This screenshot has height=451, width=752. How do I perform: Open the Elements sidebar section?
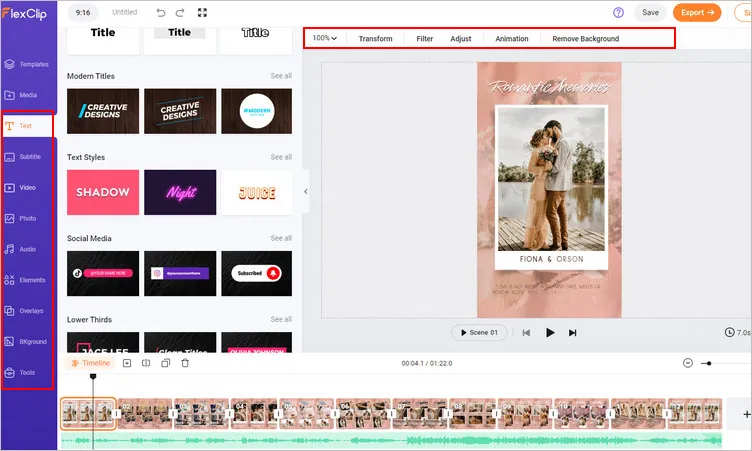[x=25, y=280]
